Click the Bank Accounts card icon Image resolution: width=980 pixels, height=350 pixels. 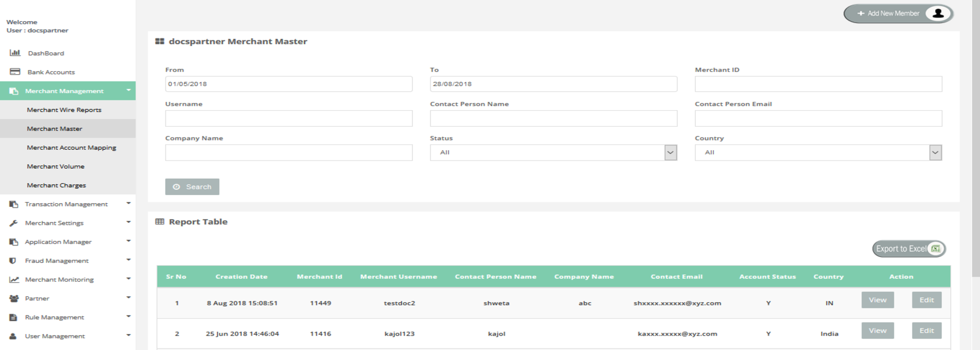pyautogui.click(x=15, y=72)
